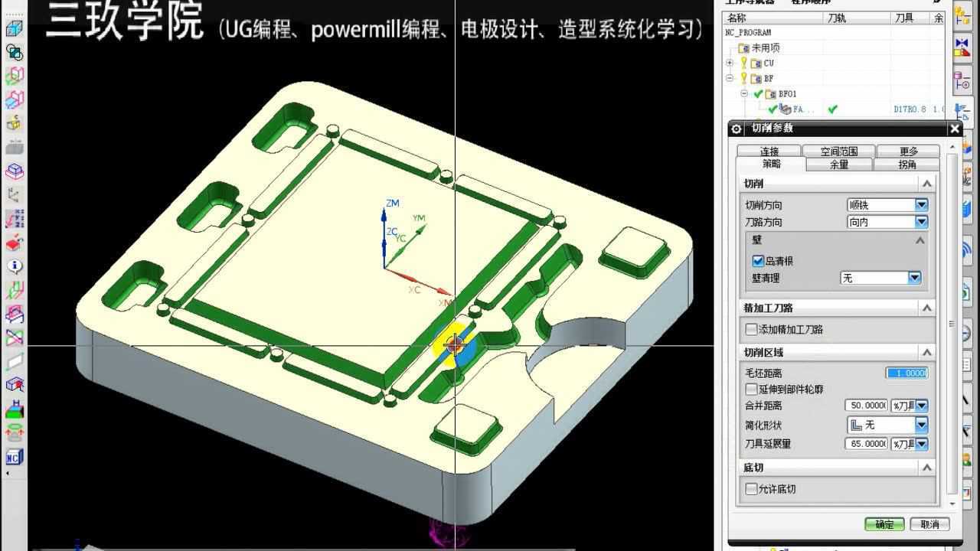This screenshot has height=551, width=980.
Task: Enable the 添加精加工刀路 checkbox
Action: [751, 329]
